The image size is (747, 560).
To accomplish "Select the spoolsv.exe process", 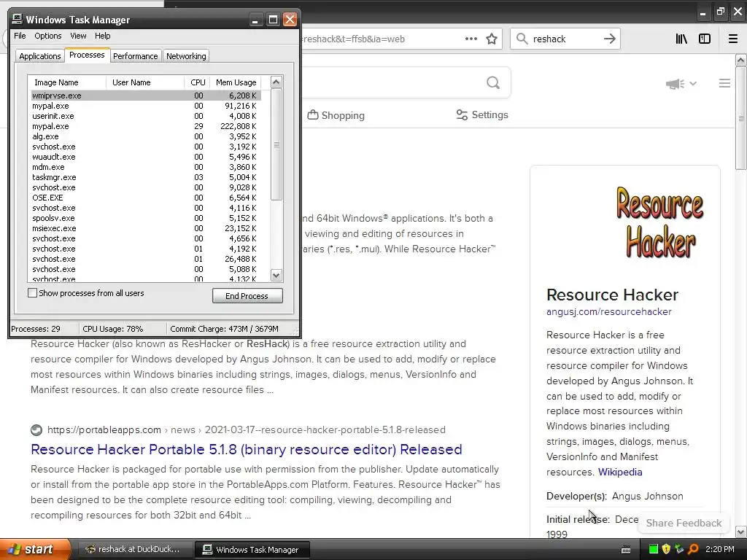I will (146, 218).
